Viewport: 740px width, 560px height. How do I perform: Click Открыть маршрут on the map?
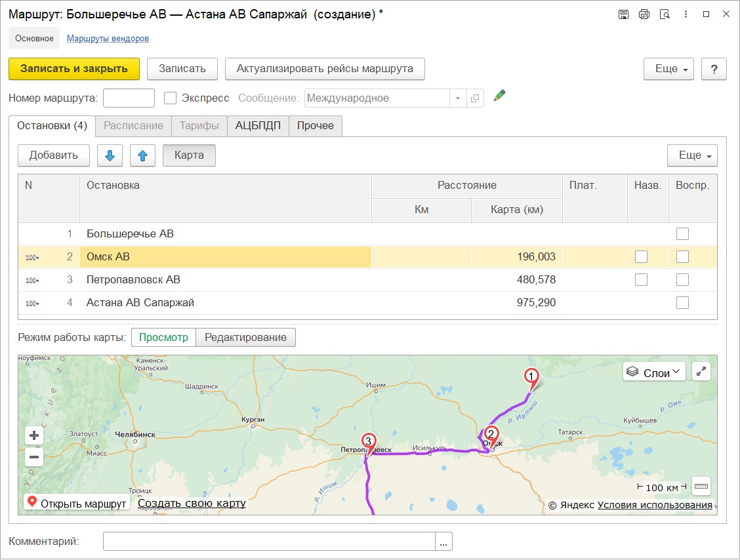[x=77, y=504]
